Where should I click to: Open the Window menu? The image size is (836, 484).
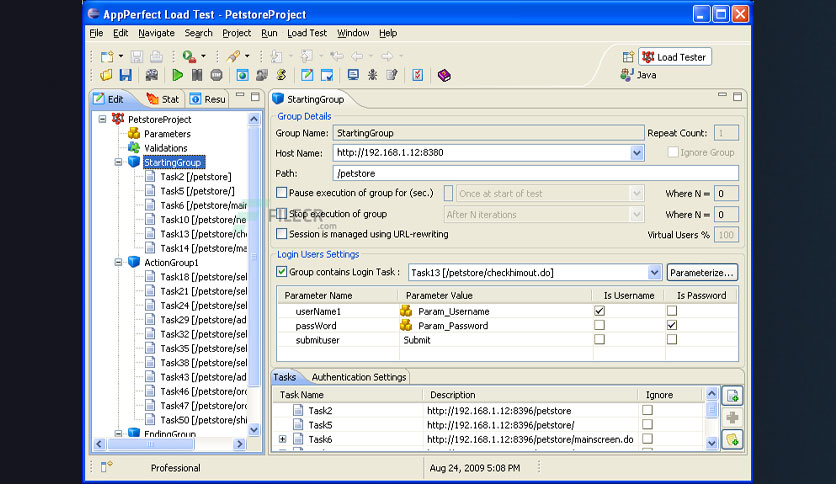(353, 33)
